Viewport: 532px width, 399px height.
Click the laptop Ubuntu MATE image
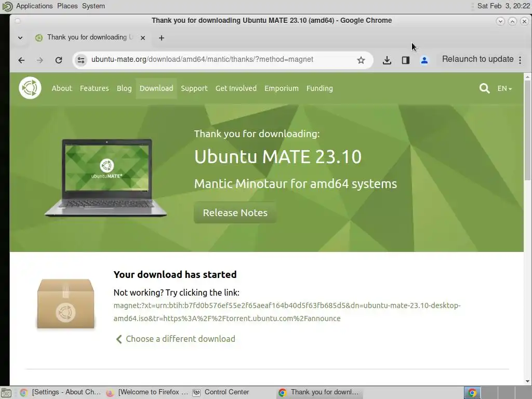click(x=106, y=178)
